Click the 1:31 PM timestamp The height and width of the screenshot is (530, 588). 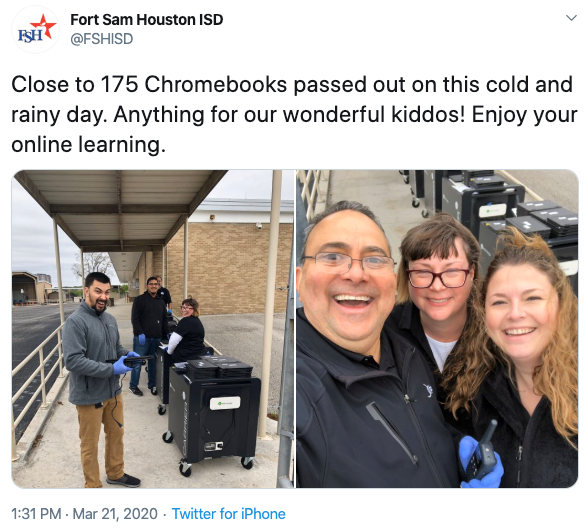[x=36, y=513]
